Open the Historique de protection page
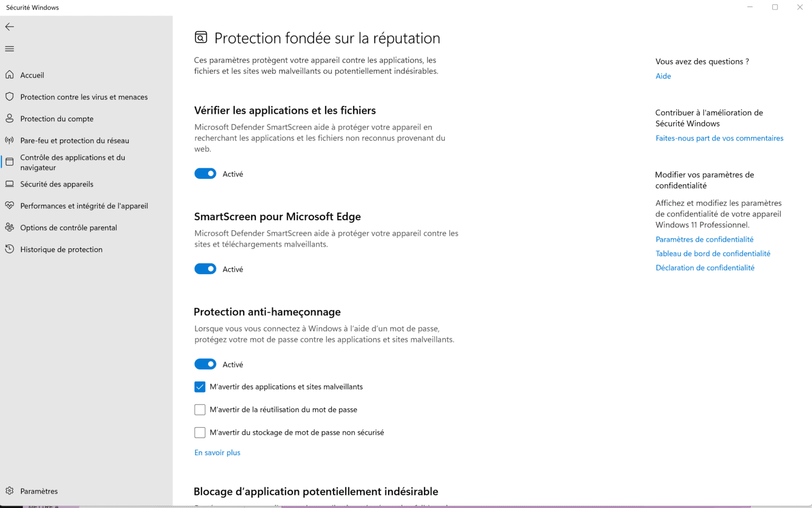Screen dimensions: 812x508 tap(61, 249)
